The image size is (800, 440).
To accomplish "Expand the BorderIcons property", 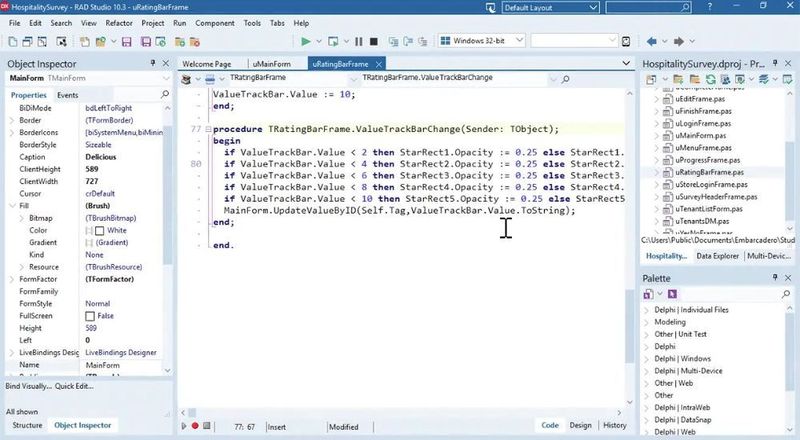I will [12, 132].
